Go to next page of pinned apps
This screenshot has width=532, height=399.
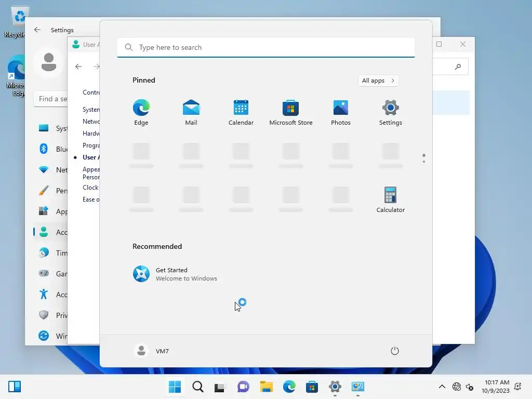(x=424, y=161)
